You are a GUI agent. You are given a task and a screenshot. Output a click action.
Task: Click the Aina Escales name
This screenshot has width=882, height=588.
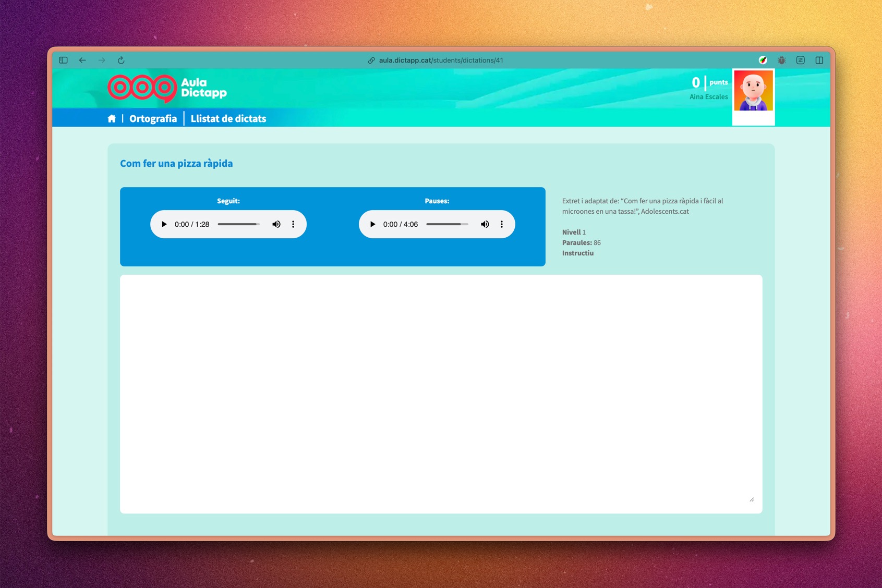coord(708,96)
